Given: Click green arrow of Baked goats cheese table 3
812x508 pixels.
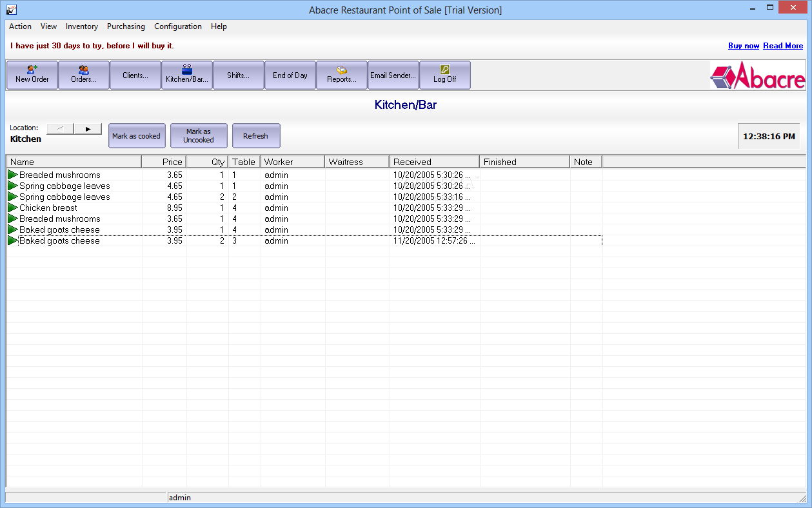Looking at the screenshot, I should pos(13,240).
